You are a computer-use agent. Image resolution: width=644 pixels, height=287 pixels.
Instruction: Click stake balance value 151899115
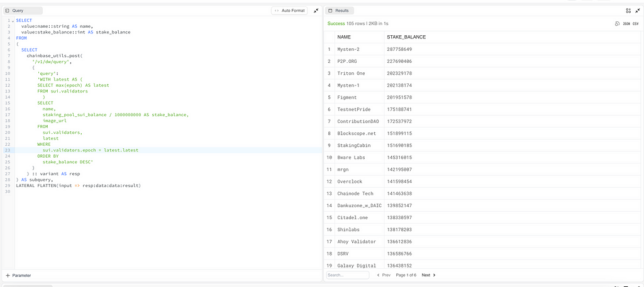click(x=399, y=133)
